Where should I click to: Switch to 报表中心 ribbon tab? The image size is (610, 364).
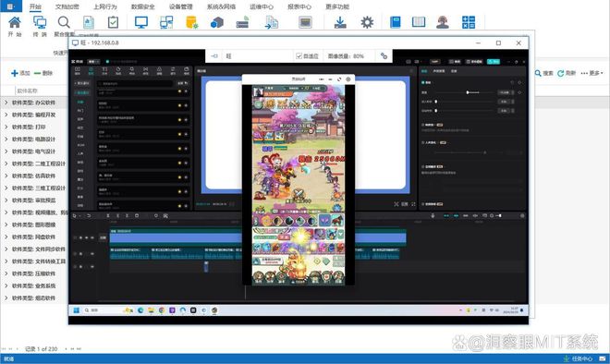pyautogui.click(x=299, y=6)
